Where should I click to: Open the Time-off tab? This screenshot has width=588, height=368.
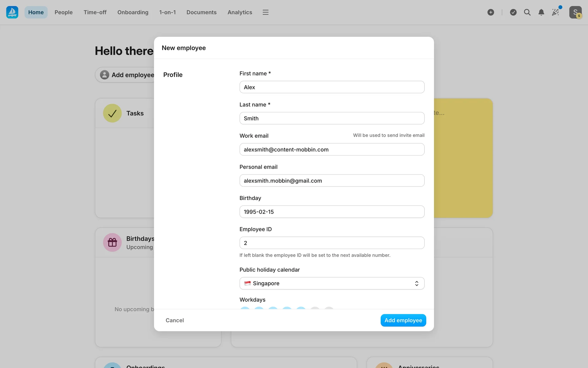[95, 12]
